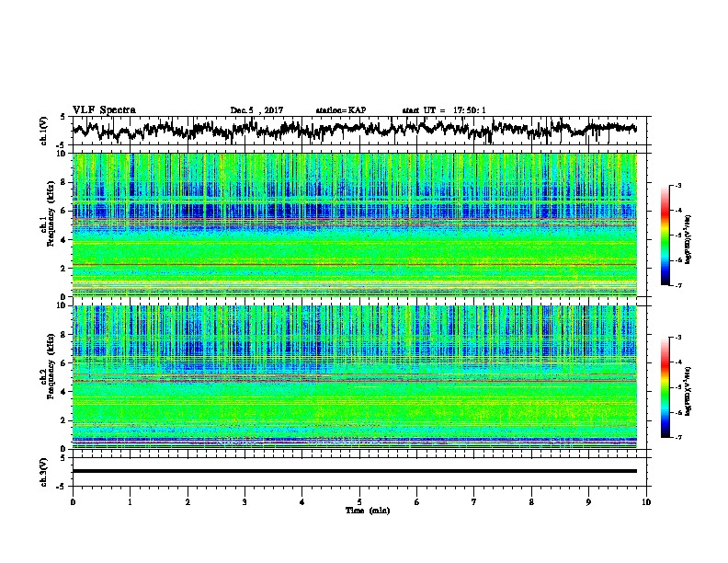Click the "Time (min)" axis title
Image resolution: width=728 pixels, height=563 pixels.
coord(368,511)
